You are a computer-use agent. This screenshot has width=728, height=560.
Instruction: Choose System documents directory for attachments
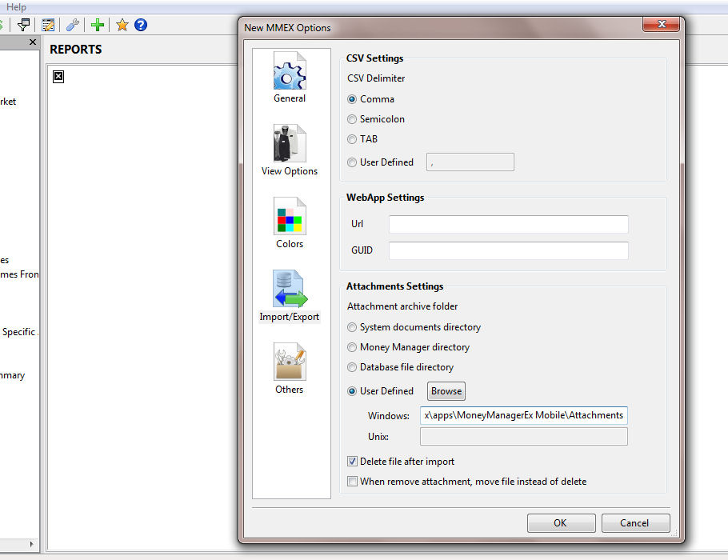click(x=414, y=327)
